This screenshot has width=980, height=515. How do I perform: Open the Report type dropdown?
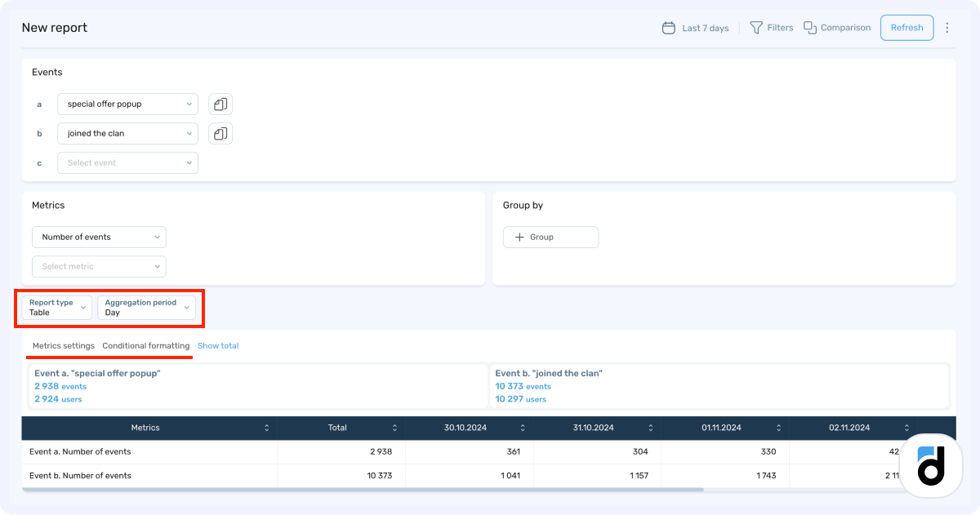click(57, 308)
